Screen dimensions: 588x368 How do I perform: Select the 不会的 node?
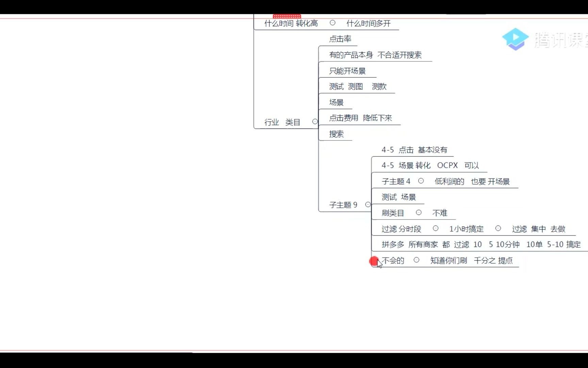[x=393, y=260]
